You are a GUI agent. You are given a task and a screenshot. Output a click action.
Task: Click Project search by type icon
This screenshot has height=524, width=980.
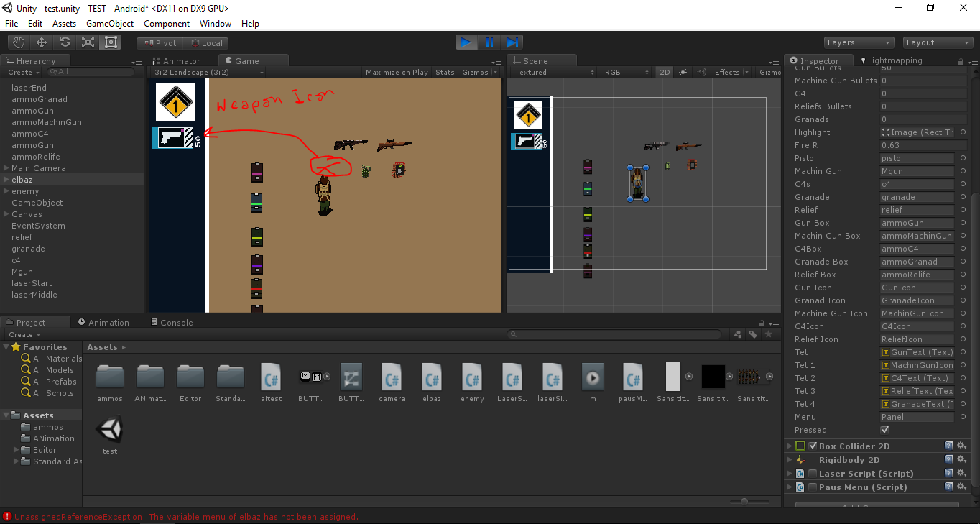click(x=737, y=334)
